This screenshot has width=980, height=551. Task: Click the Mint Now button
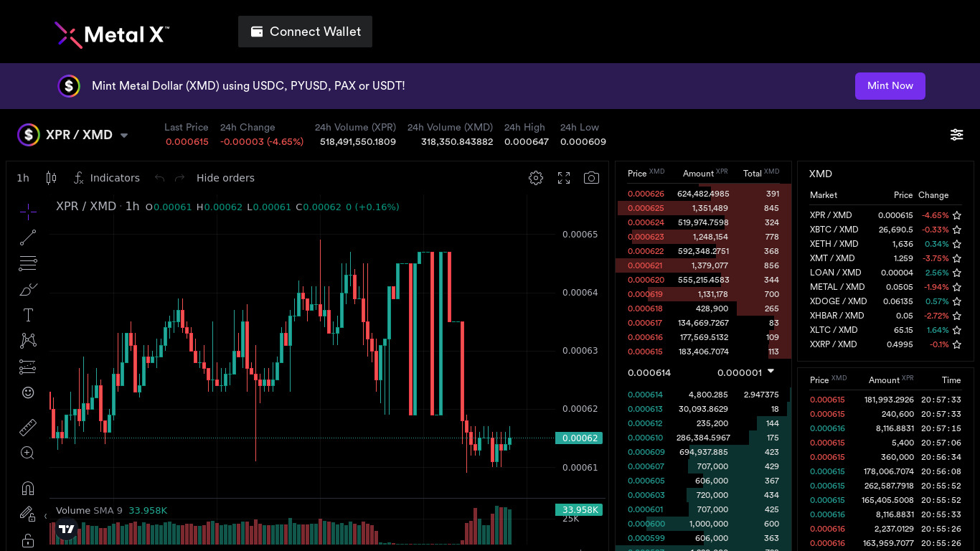coord(890,86)
